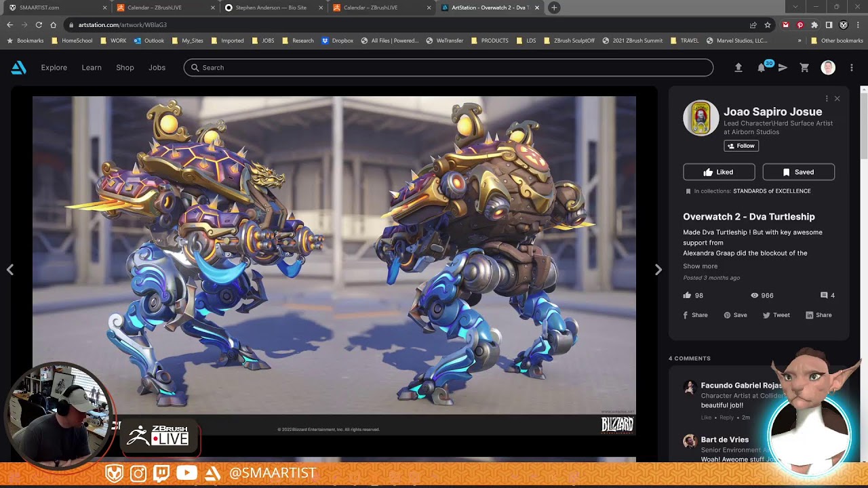Tweet the artwork on Twitter

coord(776,315)
